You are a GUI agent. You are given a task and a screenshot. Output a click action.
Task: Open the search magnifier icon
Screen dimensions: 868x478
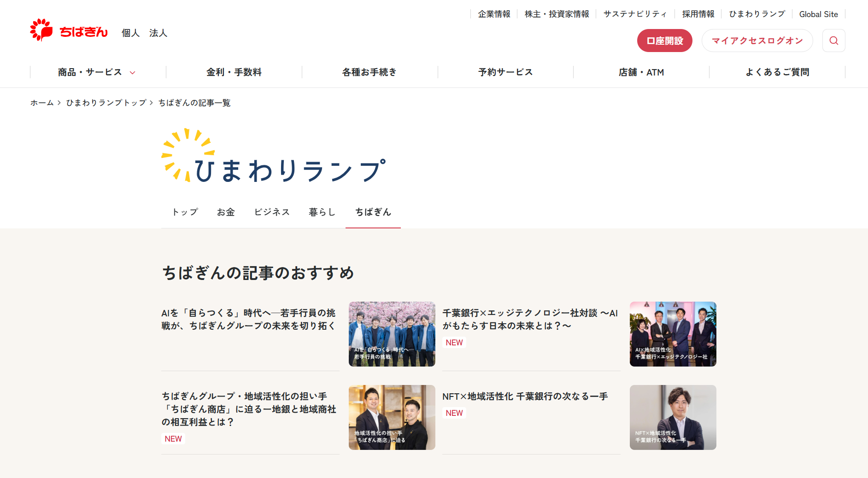coord(833,41)
